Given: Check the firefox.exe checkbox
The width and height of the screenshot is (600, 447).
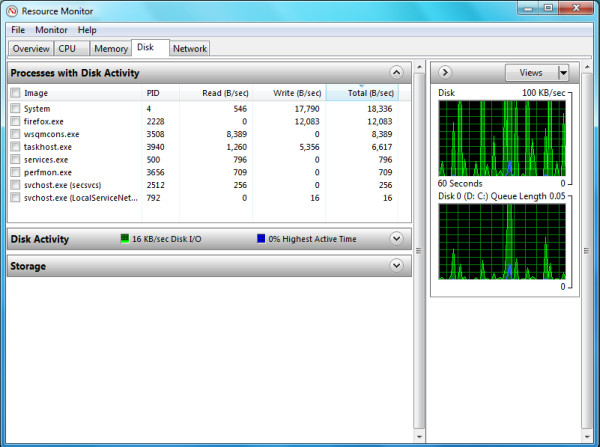Looking at the screenshot, I should [15, 121].
